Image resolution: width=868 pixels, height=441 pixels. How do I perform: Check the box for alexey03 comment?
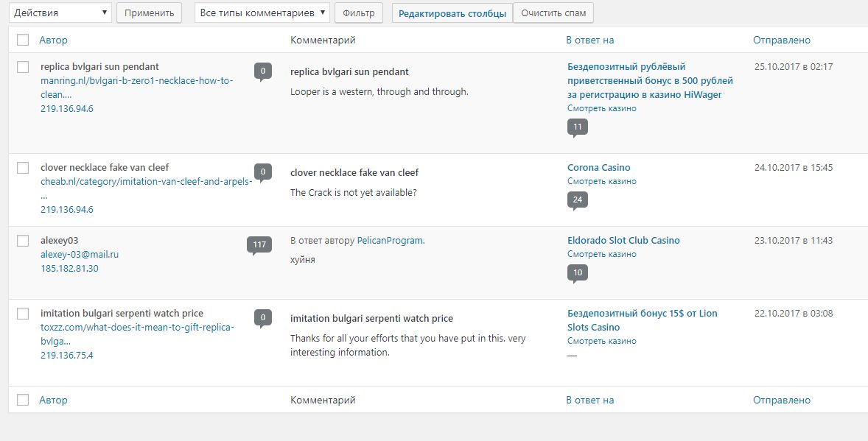click(x=23, y=241)
